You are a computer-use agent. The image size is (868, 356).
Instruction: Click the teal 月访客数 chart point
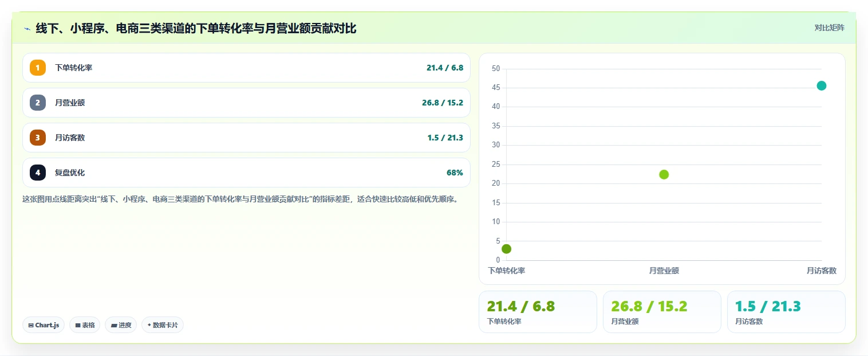(x=821, y=85)
